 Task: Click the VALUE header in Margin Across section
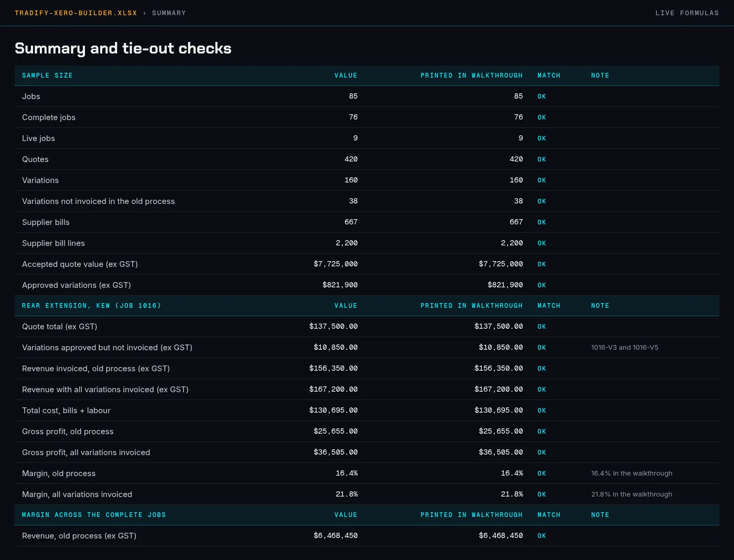346,515
